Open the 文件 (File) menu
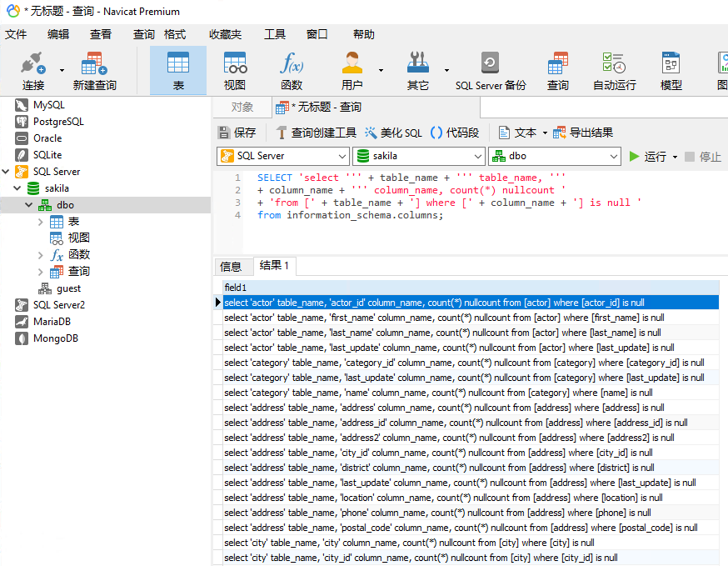This screenshot has width=728, height=566. click(x=16, y=34)
